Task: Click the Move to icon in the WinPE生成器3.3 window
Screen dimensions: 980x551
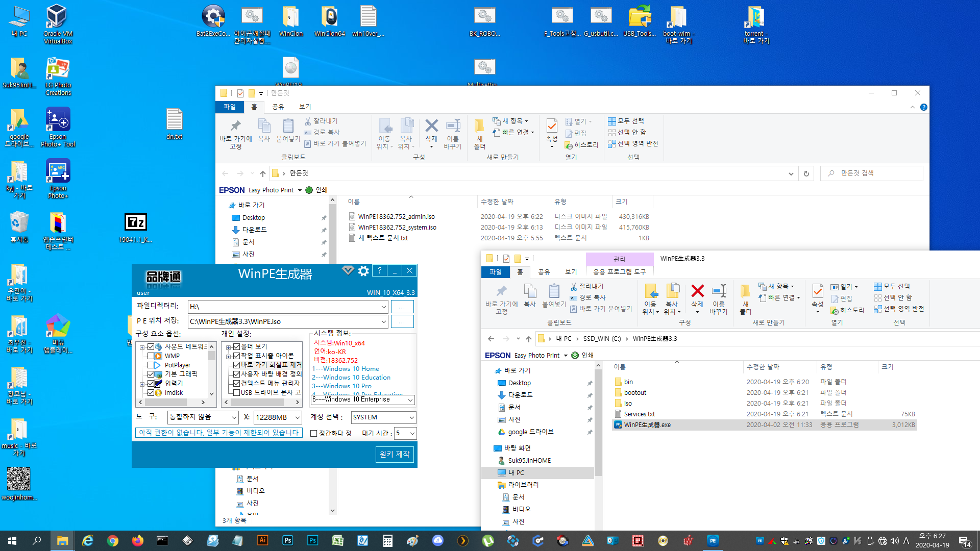Action: (x=651, y=291)
